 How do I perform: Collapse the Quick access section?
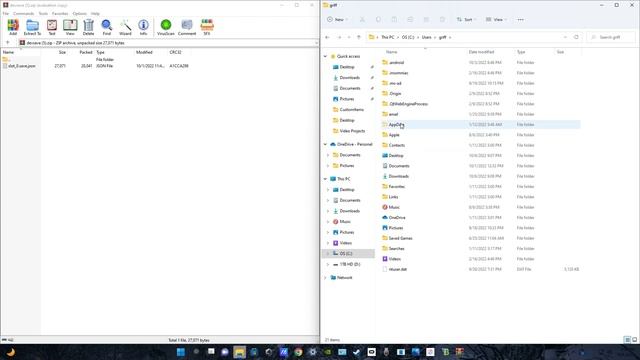(x=325, y=56)
